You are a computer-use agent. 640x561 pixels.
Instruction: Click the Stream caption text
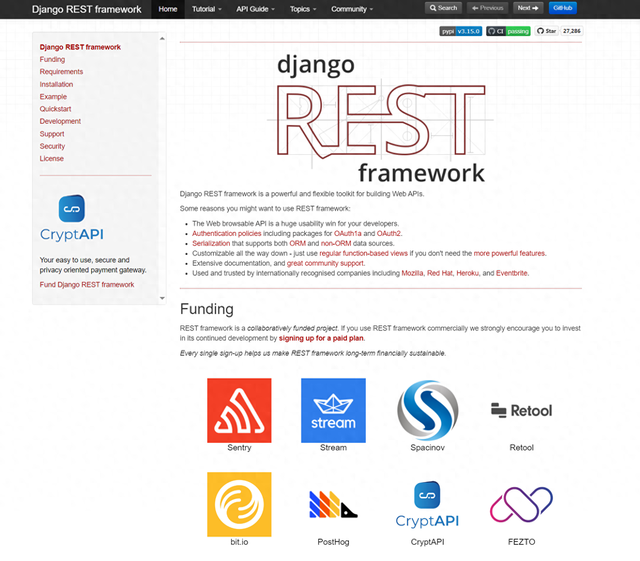point(333,447)
